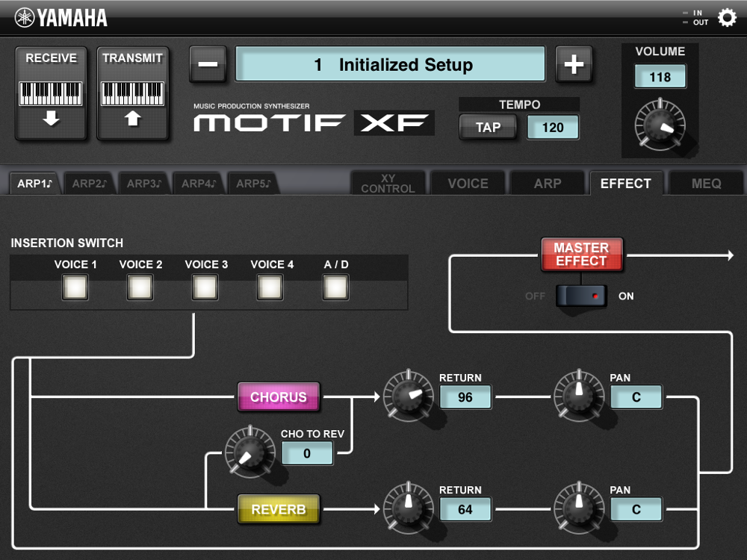Click the Volume value field 118
Viewport: 747px width, 560px height.
pos(660,77)
